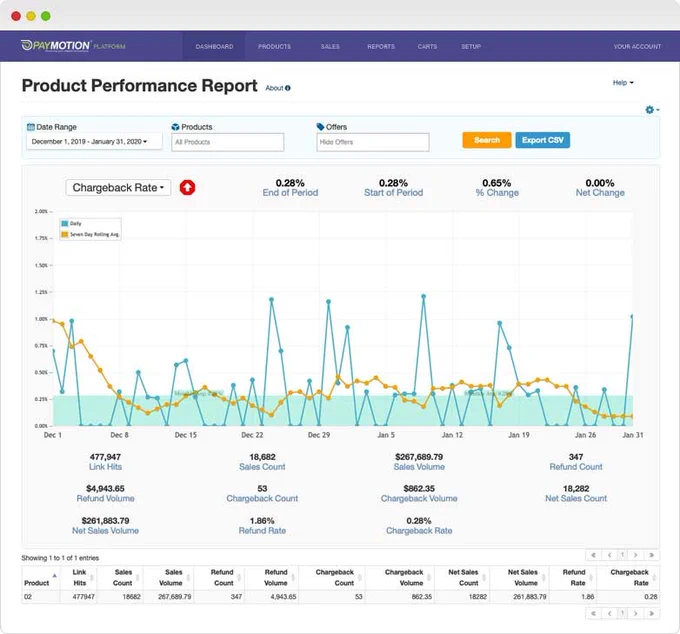Viewport: 680px width, 634px height.
Task: Toggle Seven Day Rolling Avg legend swatch
Action: tap(65, 234)
